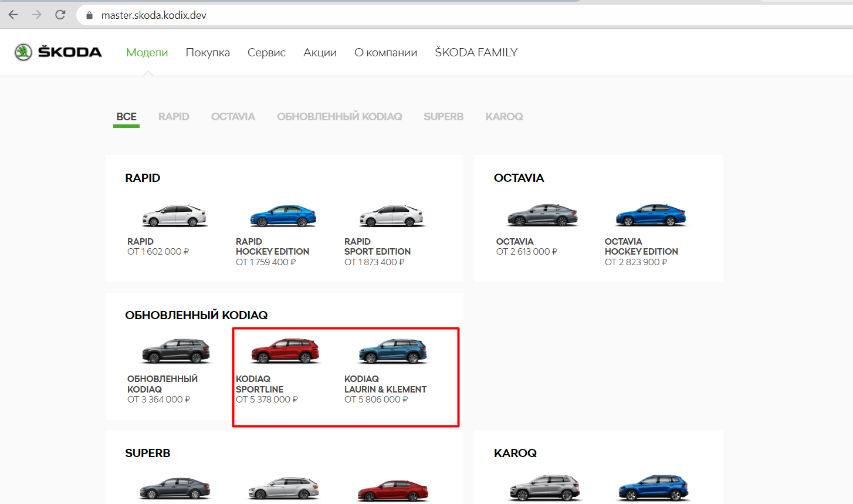Select the SUPERB filter tab
This screenshot has width=853, height=504.
[444, 117]
